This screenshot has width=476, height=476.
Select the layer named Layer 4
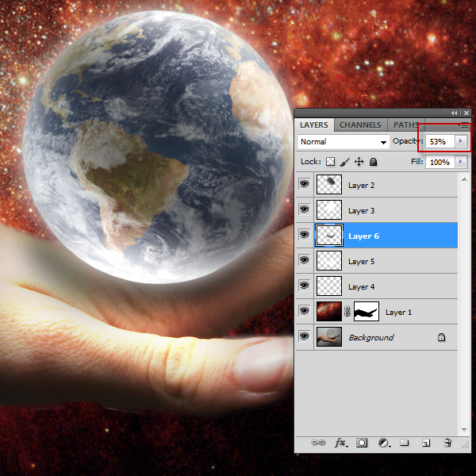click(361, 287)
